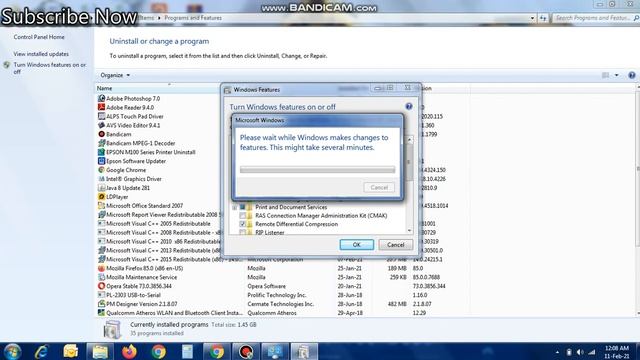Toggle RAS Connection Manager Administration Kit checkbox

click(242, 216)
